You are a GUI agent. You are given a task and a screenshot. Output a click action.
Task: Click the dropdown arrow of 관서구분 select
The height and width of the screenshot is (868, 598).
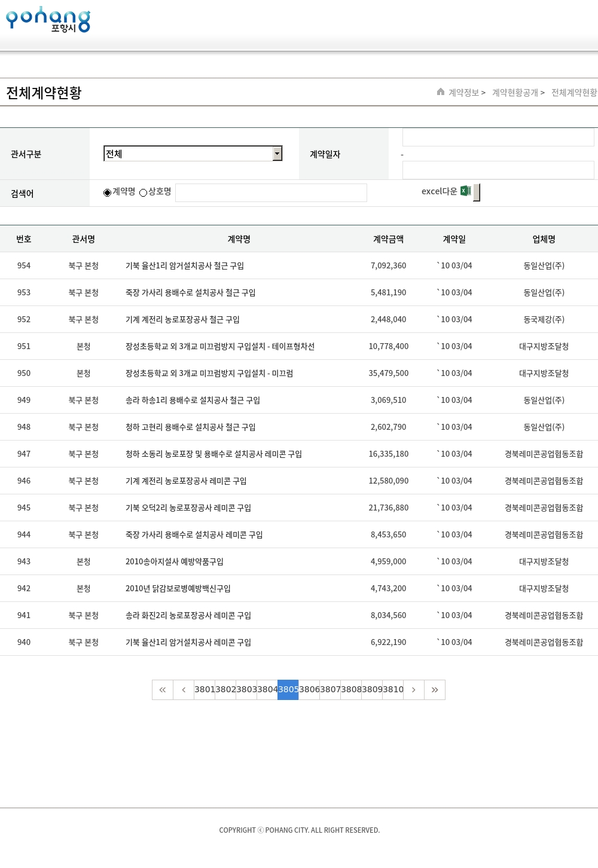click(x=277, y=154)
